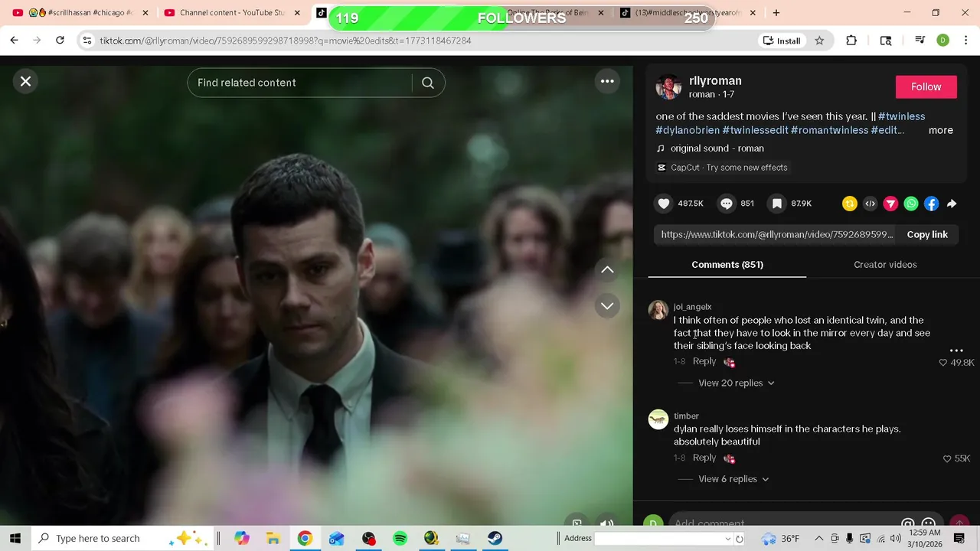980x551 pixels.
Task: Click the Chrome address bar URL
Action: (286, 41)
